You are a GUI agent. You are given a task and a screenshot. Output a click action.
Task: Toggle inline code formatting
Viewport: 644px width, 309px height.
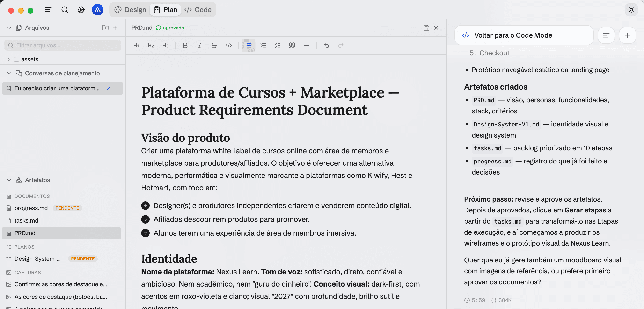point(229,45)
